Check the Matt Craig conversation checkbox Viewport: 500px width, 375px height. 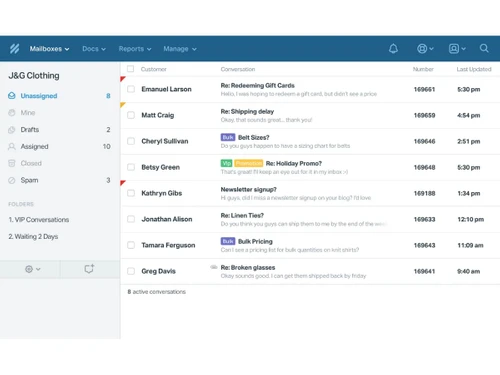pos(131,115)
